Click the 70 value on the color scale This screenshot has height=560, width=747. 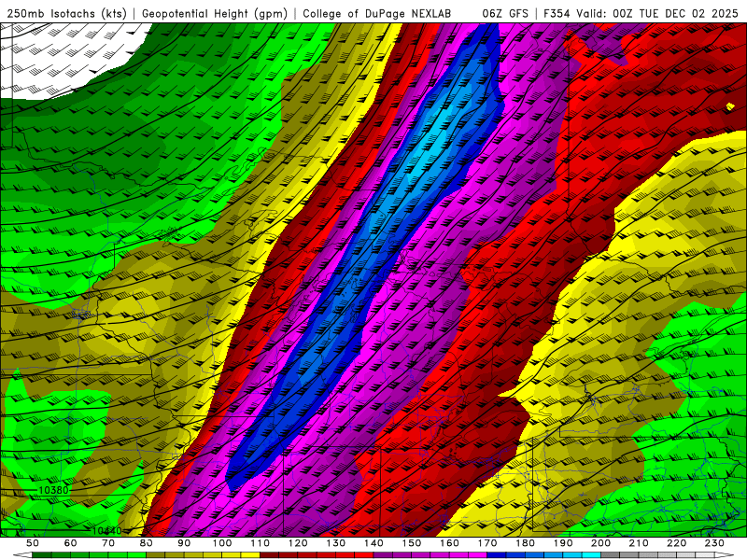[108, 543]
